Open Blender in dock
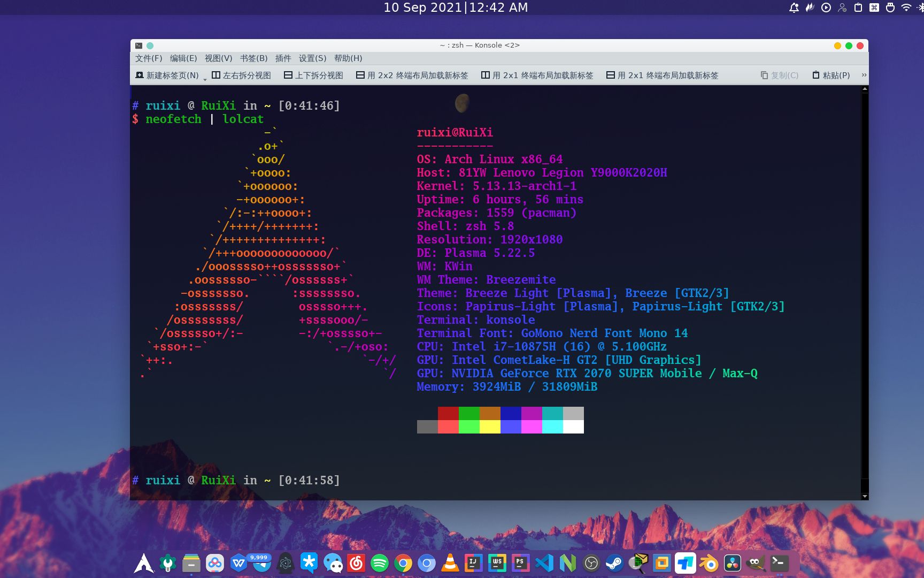The width and height of the screenshot is (924, 578). coord(709,563)
